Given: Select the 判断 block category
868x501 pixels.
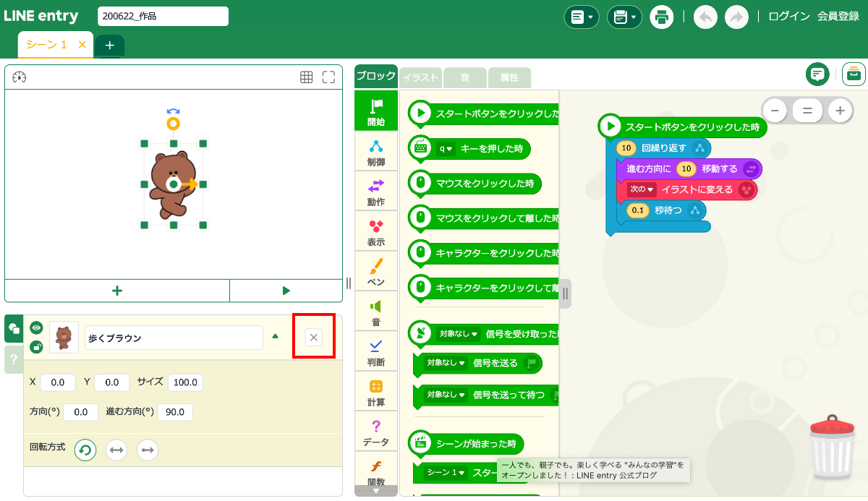Looking at the screenshot, I should click(x=376, y=351).
